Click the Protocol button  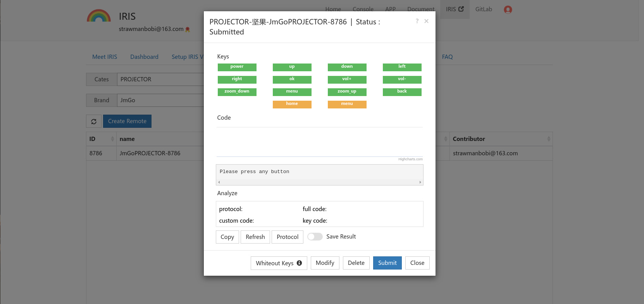[x=287, y=237]
